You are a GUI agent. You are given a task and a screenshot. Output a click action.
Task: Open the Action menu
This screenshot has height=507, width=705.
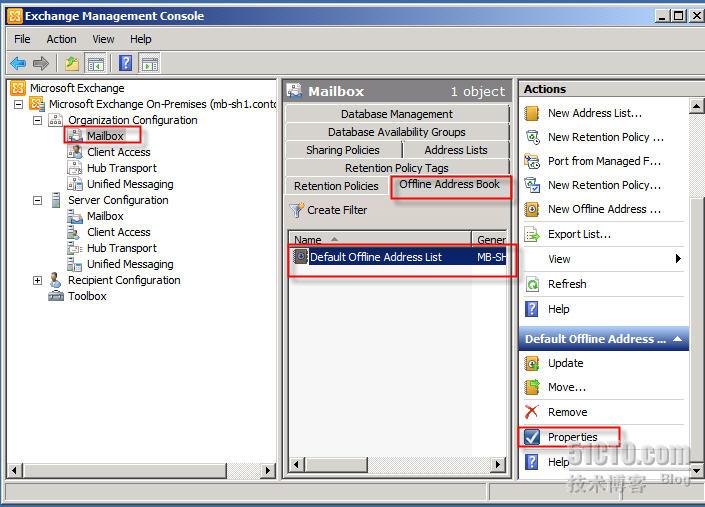[61, 39]
